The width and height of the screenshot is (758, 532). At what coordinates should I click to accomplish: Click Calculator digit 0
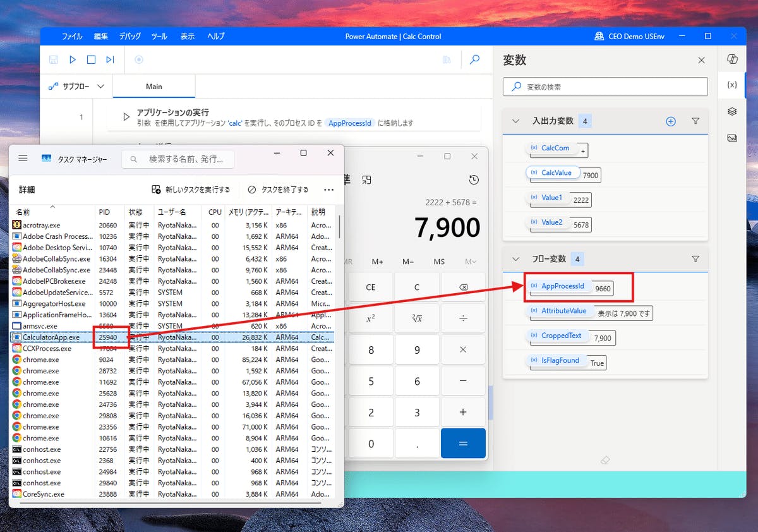tap(371, 444)
